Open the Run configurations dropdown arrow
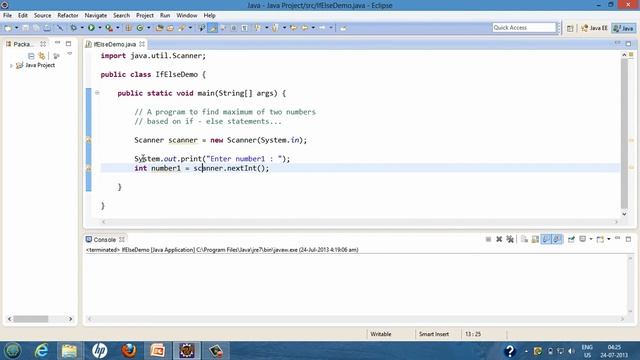 [x=100, y=28]
